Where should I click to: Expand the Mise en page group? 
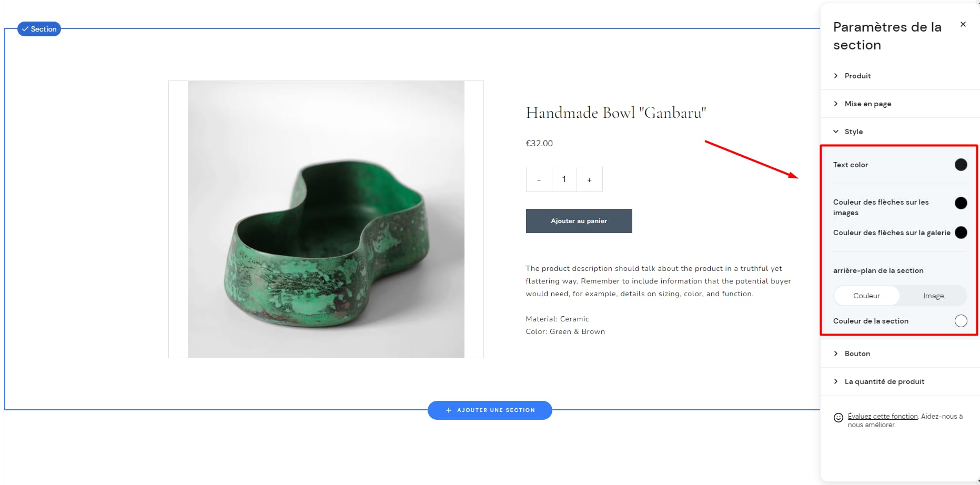coord(867,104)
